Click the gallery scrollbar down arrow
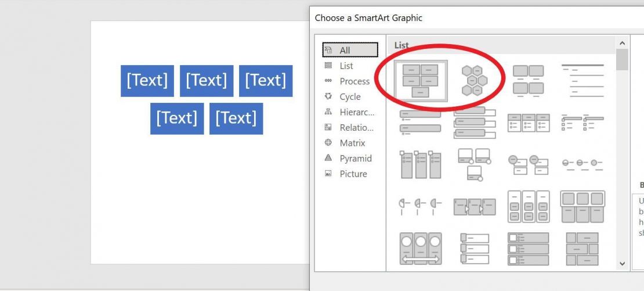Viewport: 644px width, 291px height. pyautogui.click(x=623, y=264)
